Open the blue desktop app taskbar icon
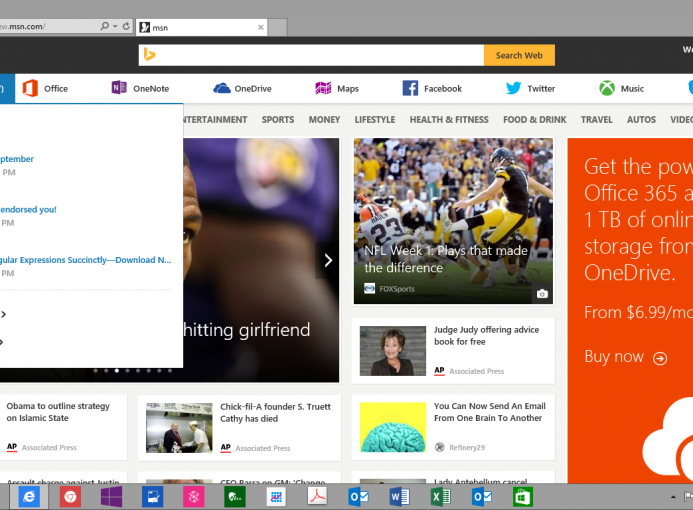The width and height of the screenshot is (693, 510). point(152,497)
